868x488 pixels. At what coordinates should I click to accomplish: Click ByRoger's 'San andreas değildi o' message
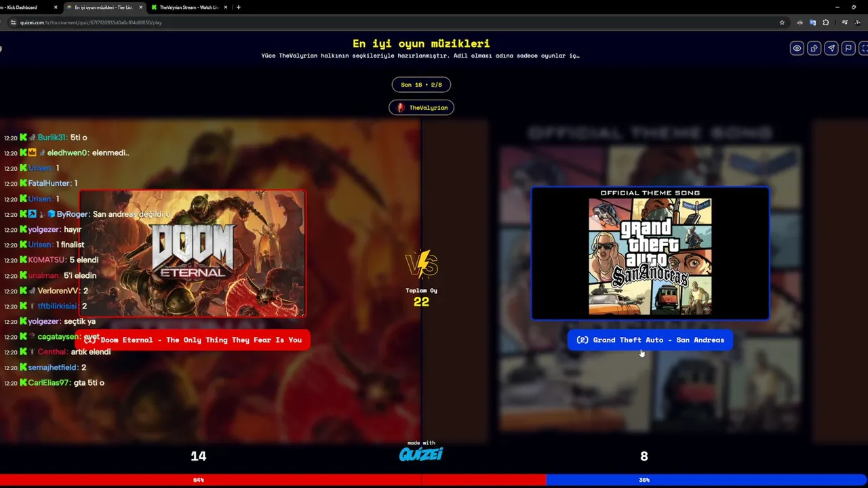pyautogui.click(x=87, y=214)
